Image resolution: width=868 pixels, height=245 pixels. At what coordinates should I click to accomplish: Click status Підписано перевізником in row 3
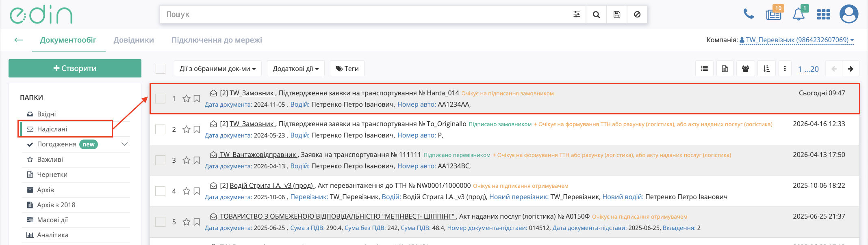457,155
